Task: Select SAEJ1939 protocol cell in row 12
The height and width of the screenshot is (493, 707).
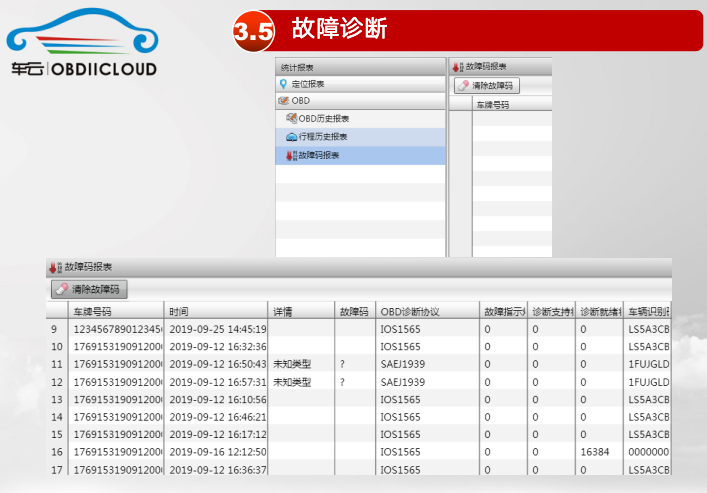Action: (x=403, y=382)
